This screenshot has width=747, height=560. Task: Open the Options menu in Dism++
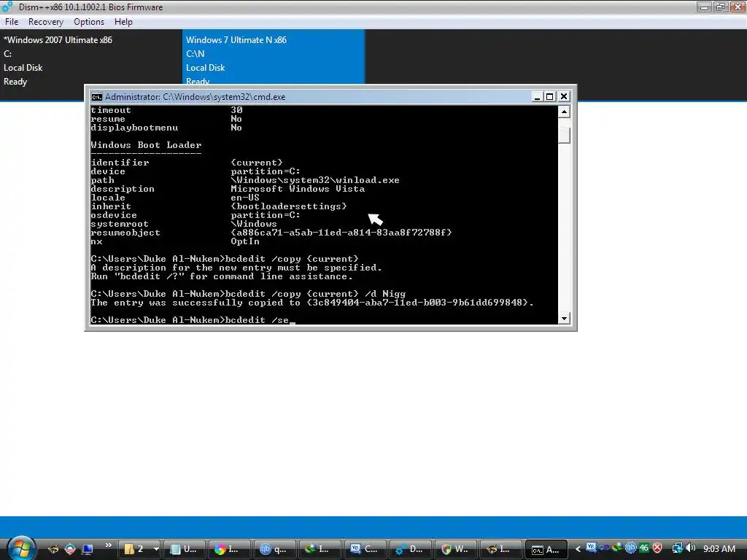[88, 22]
